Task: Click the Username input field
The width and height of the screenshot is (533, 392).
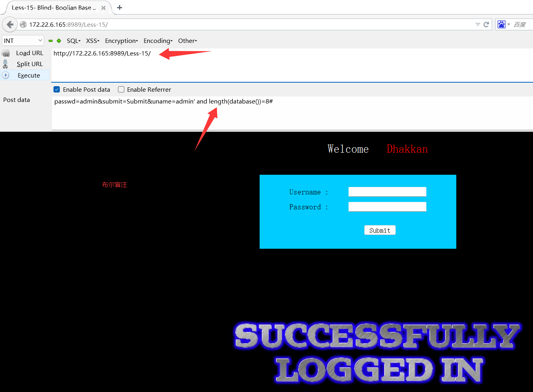Action: point(387,192)
